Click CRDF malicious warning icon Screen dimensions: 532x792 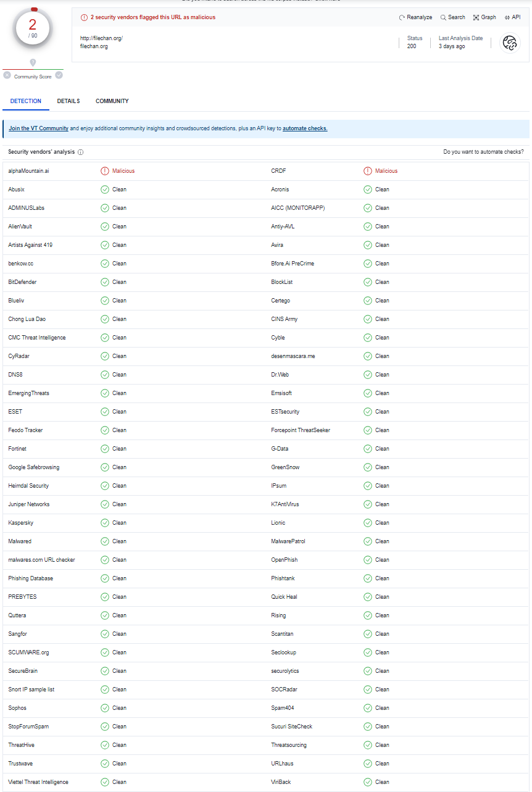coord(368,171)
